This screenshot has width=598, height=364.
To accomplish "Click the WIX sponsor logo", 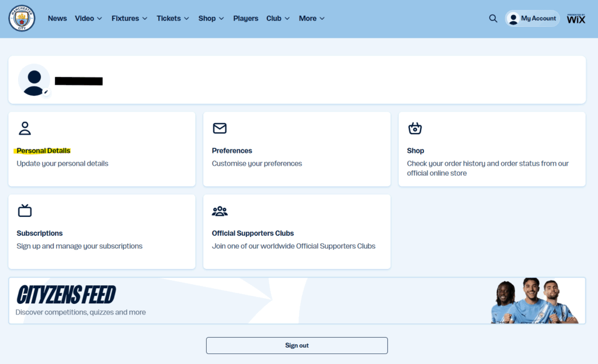I will click(576, 19).
